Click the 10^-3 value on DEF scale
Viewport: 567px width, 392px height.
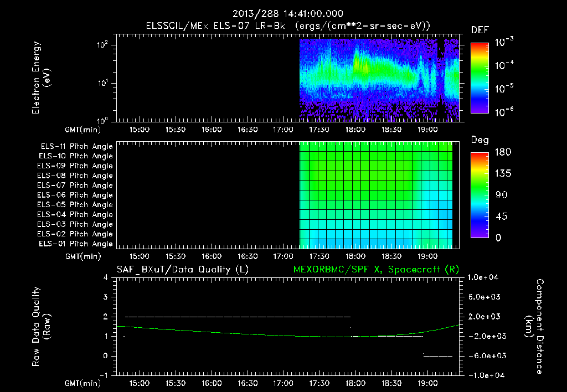pos(504,42)
